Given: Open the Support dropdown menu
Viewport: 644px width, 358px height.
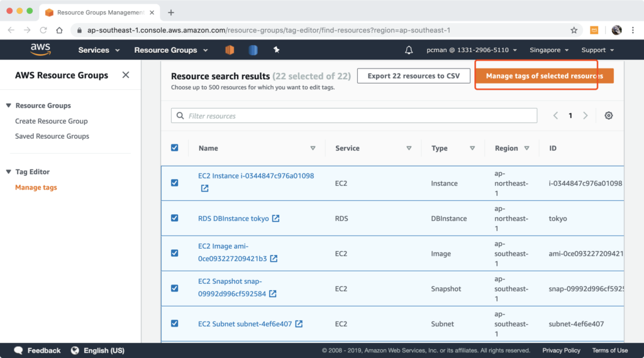Looking at the screenshot, I should coord(597,50).
